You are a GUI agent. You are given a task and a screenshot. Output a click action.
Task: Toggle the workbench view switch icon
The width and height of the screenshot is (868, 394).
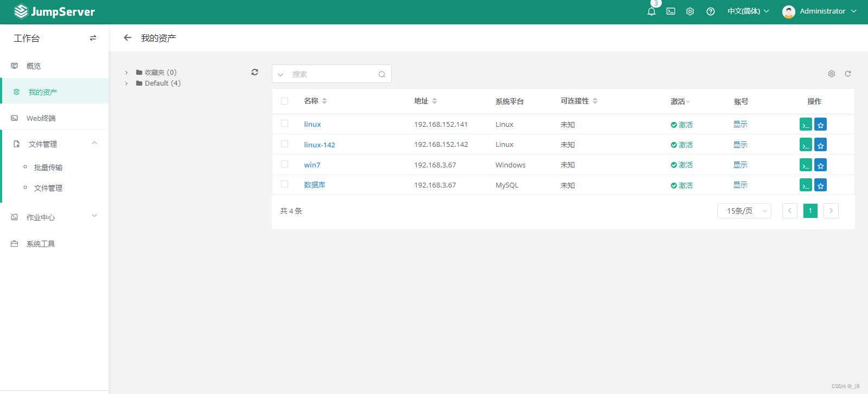(x=93, y=38)
